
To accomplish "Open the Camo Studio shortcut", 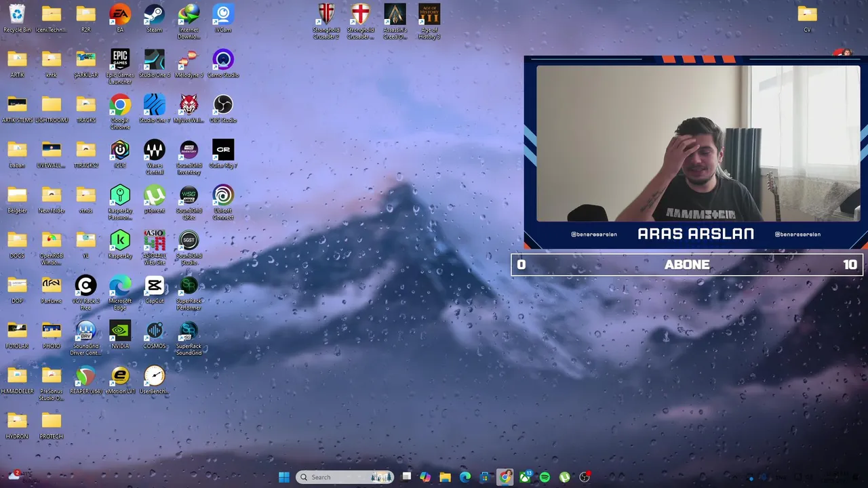I will pyautogui.click(x=222, y=64).
